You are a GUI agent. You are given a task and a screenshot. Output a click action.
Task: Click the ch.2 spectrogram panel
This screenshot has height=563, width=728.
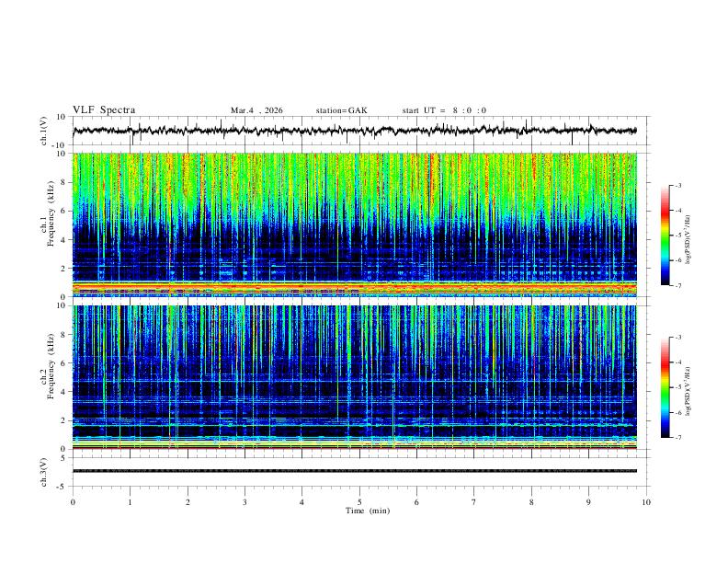pos(355,377)
